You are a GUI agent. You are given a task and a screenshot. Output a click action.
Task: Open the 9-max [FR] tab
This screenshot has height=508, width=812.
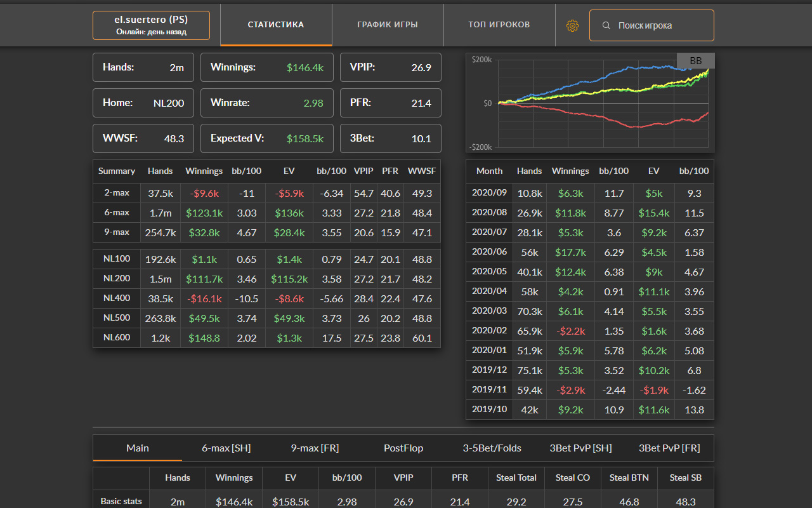pyautogui.click(x=315, y=448)
